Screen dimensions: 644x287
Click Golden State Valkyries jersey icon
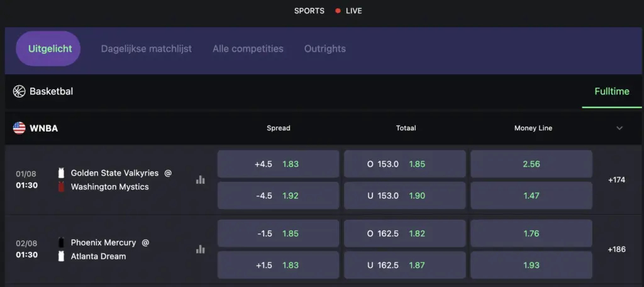61,173
